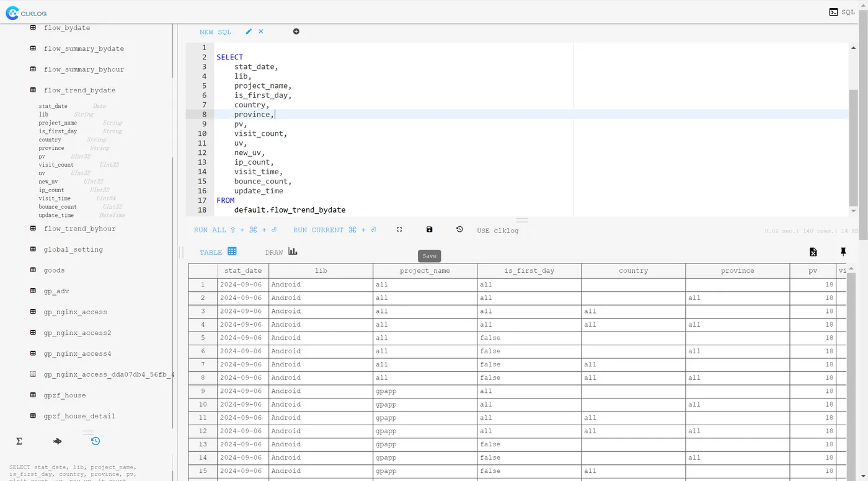The height and width of the screenshot is (481, 868).
Task: Rename the NEW SQL tab with pencil icon
Action: (x=249, y=32)
